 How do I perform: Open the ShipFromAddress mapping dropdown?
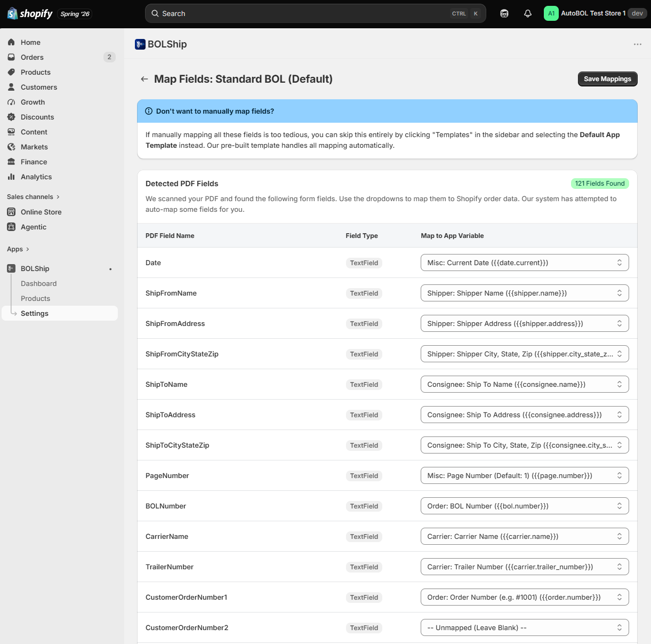point(525,323)
